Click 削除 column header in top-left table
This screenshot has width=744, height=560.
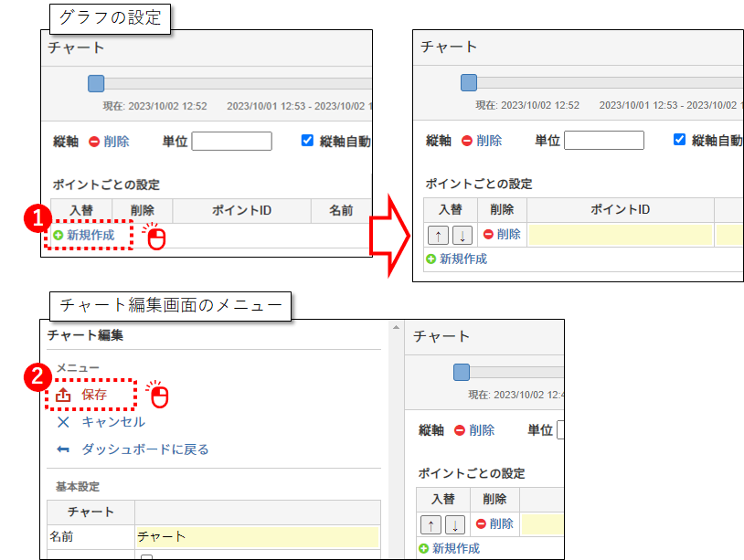coord(143,210)
